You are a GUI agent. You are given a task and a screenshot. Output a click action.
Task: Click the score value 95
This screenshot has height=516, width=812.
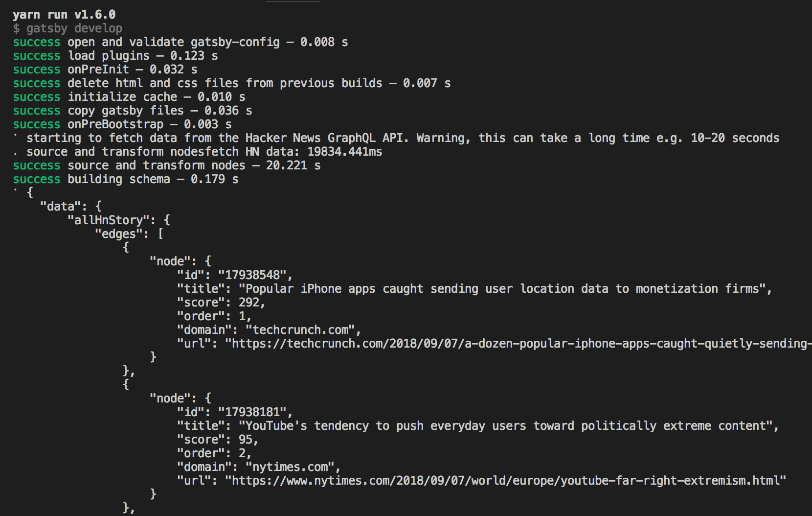[x=245, y=440]
